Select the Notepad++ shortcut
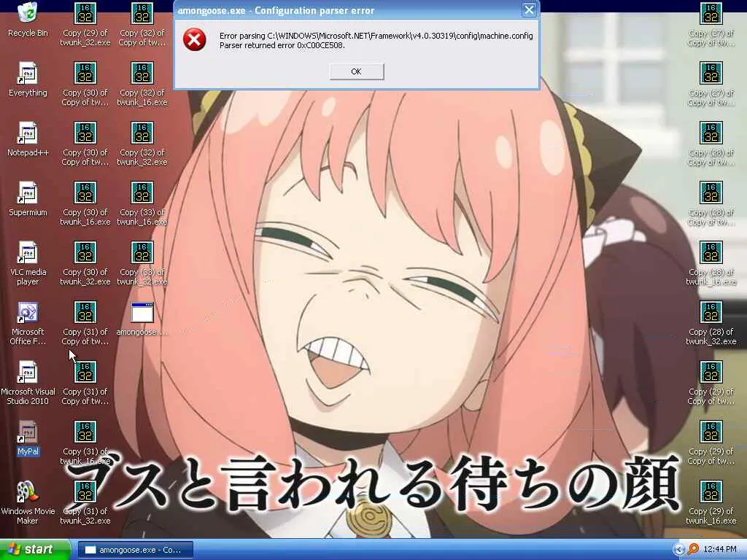This screenshot has width=747, height=560. [28, 139]
